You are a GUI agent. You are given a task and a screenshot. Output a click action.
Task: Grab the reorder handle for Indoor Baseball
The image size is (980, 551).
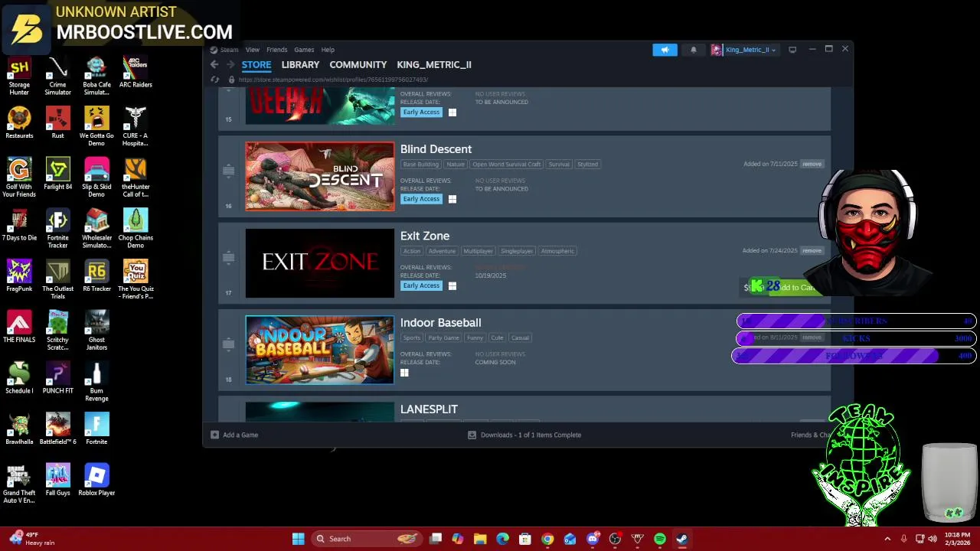pos(228,344)
